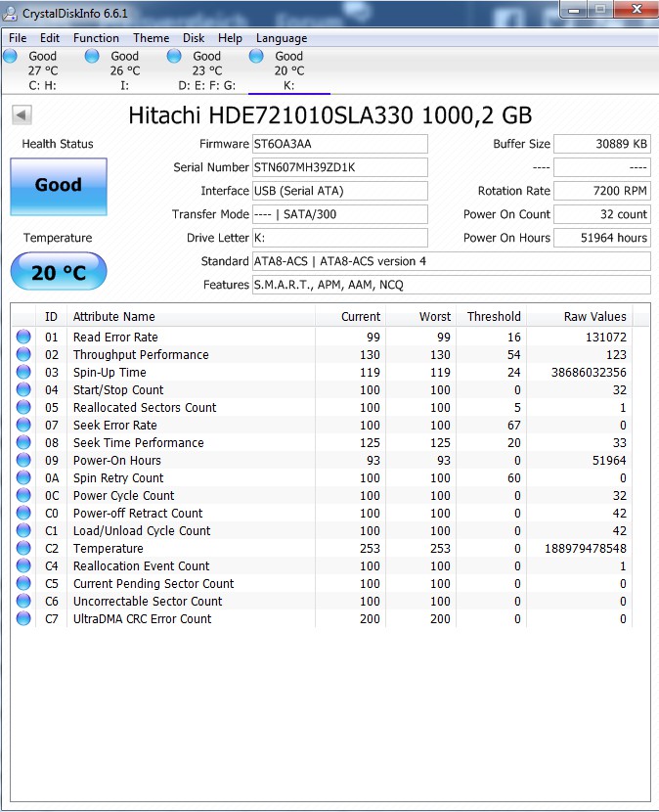Click the CrystalDiskInfo app icon in title bar
The height and width of the screenshot is (812, 659).
10,14
